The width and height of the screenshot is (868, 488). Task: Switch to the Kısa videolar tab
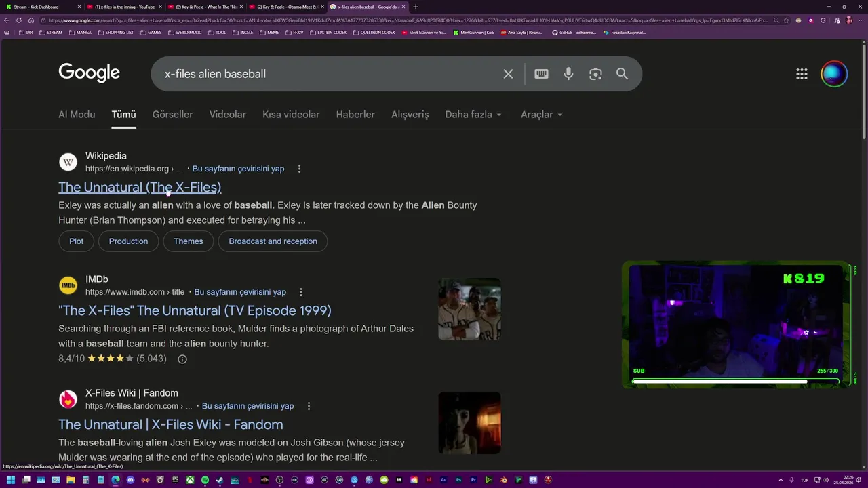pos(291,115)
